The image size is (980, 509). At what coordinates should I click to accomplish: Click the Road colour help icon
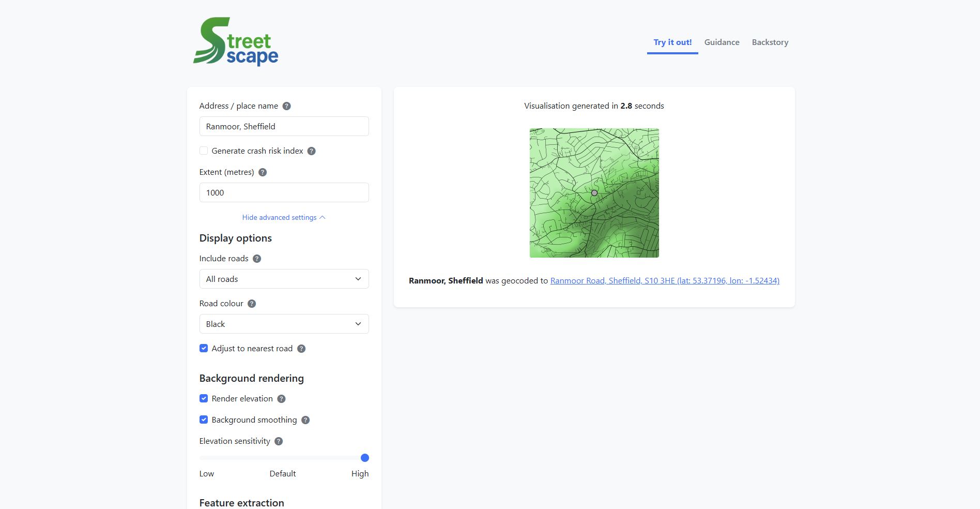(x=252, y=304)
